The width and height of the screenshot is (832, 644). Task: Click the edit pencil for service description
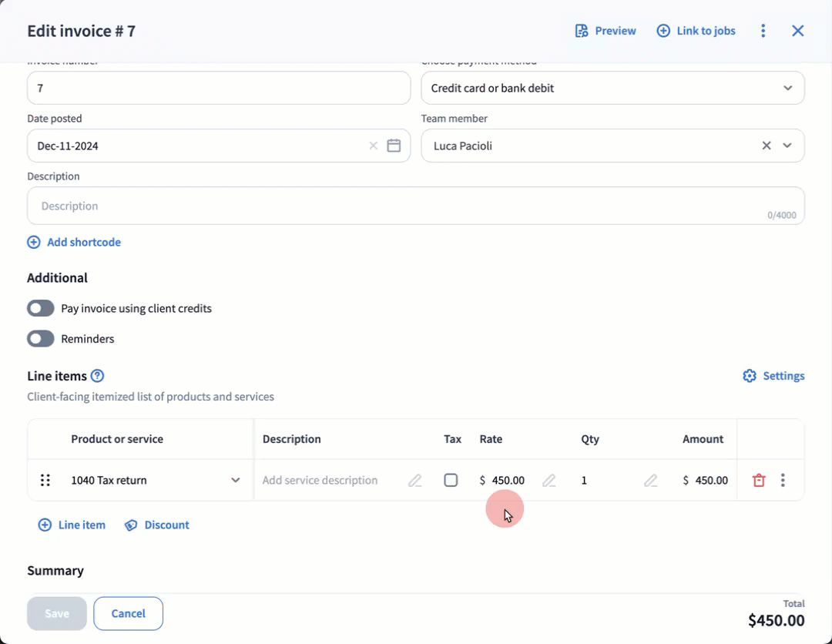point(414,480)
